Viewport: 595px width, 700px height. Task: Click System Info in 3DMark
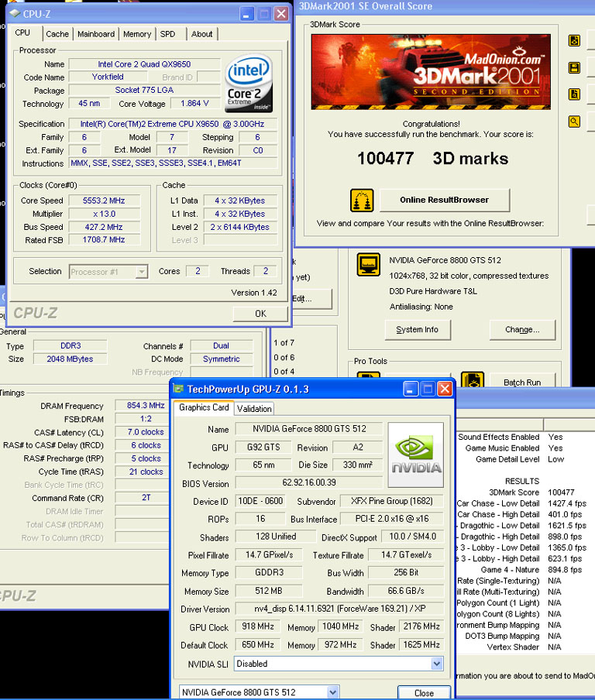click(x=418, y=329)
